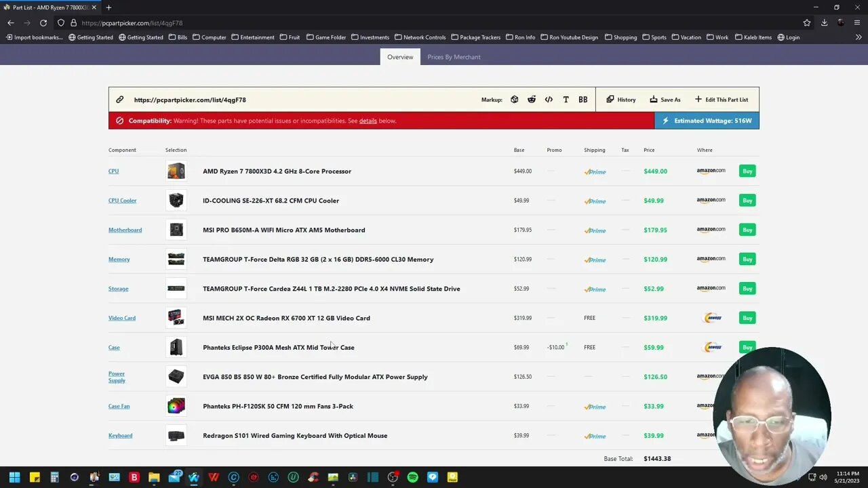Select the HTML code markup icon
This screenshot has height=488, width=868.
[549, 100]
